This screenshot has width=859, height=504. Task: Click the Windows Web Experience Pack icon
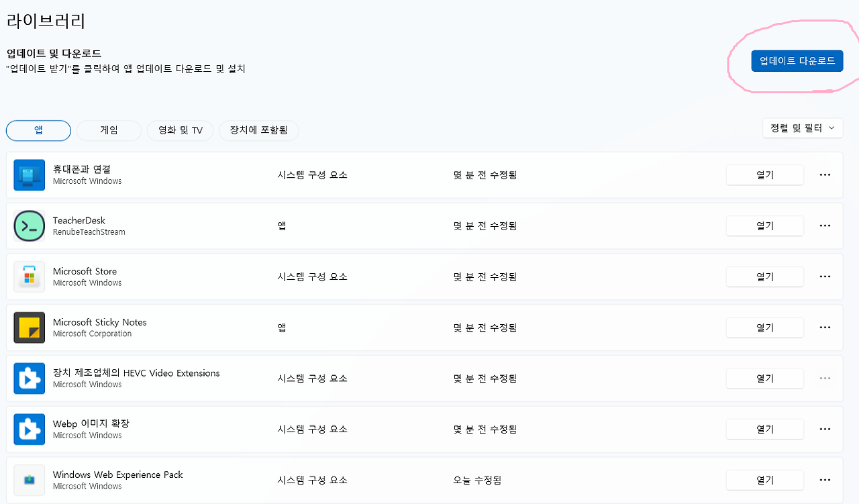[x=29, y=481]
